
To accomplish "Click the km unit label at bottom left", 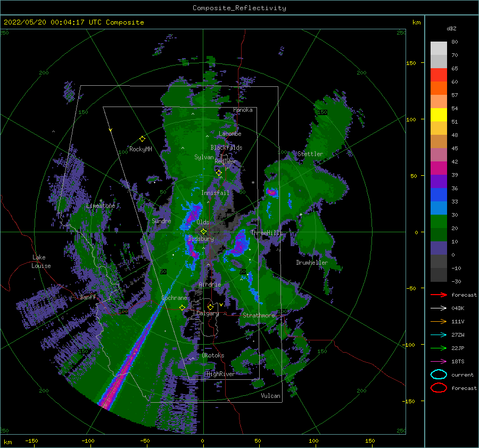I will 7,442.
